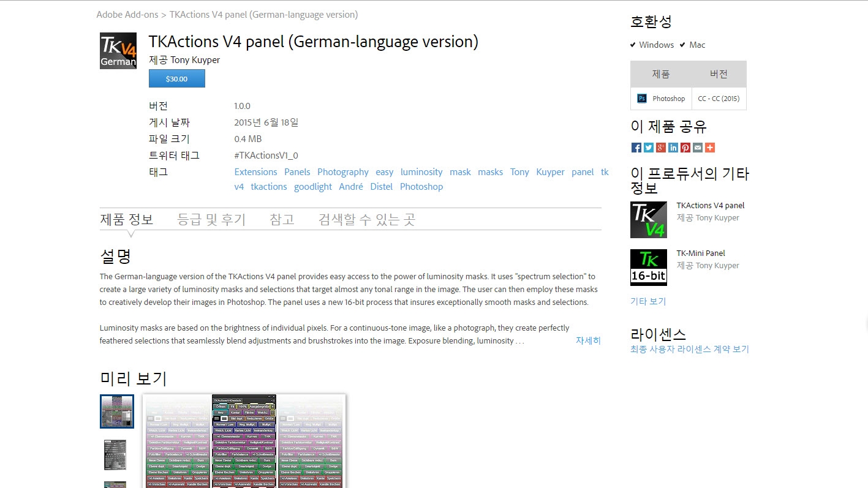Navigate to the Adobe Add-ons breadcrumb link
Viewport: 868px width, 488px height.
point(127,15)
